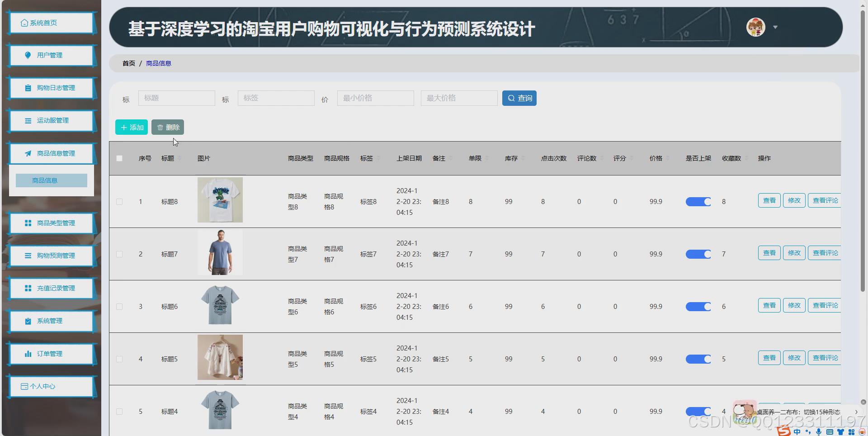The height and width of the screenshot is (436, 868).
Task: Click the grid icon of 商品类型管理
Action: coord(28,223)
